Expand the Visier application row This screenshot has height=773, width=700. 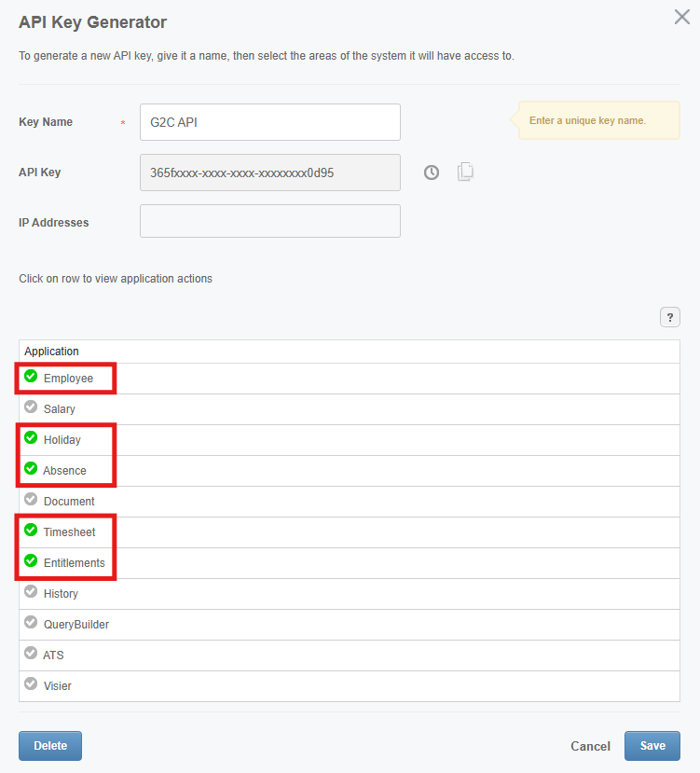[349, 686]
